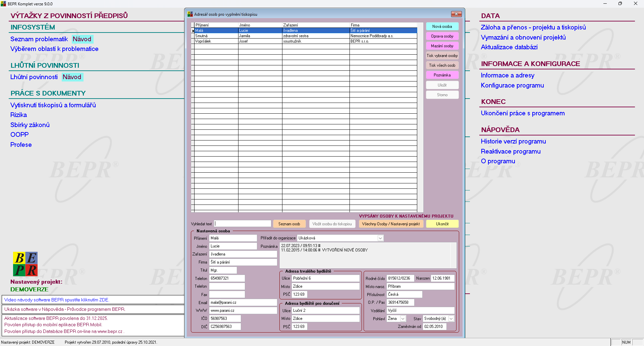
Task: Open Aktualizace databází link
Action: point(509,47)
